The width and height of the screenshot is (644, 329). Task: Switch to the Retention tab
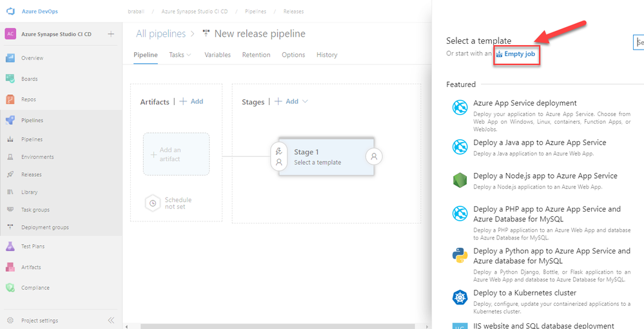[256, 55]
